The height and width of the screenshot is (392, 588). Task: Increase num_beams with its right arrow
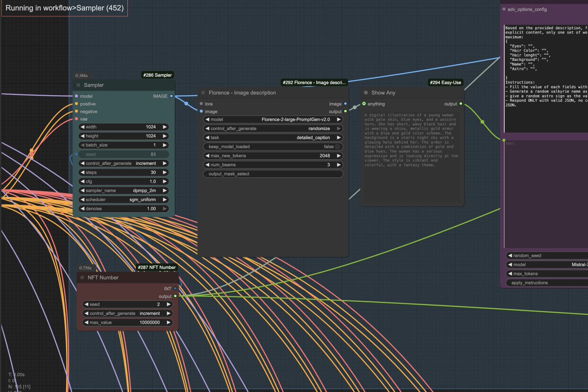point(338,165)
